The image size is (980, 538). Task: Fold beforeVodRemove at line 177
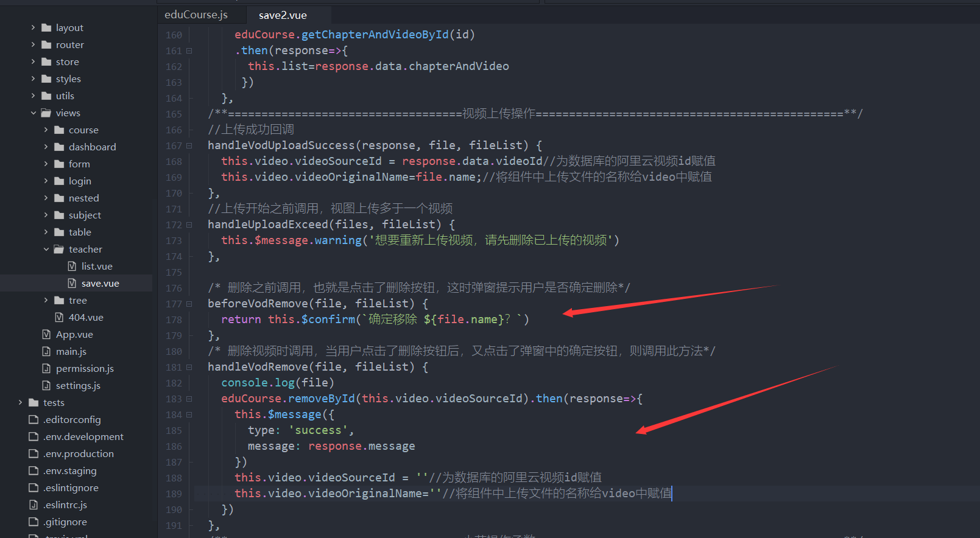[189, 304]
